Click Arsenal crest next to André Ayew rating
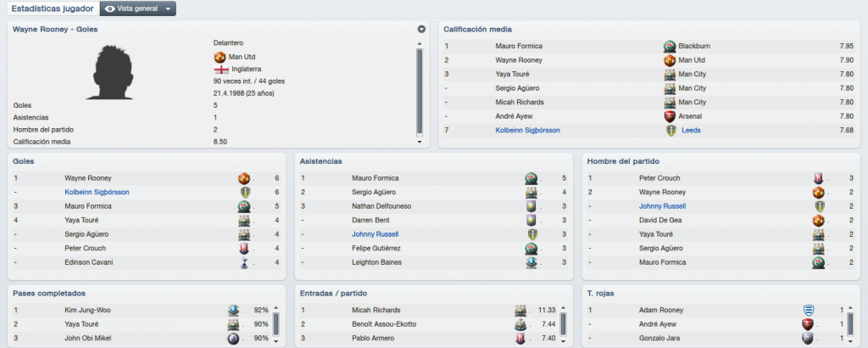The width and height of the screenshot is (868, 348). pyautogui.click(x=670, y=116)
